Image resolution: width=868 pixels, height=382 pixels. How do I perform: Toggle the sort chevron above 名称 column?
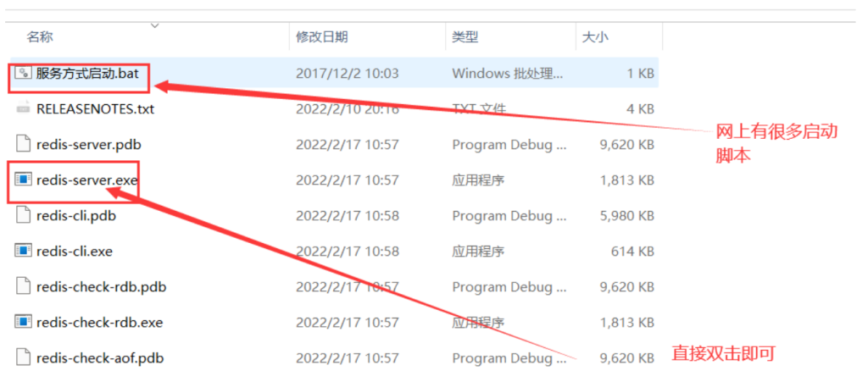[155, 25]
